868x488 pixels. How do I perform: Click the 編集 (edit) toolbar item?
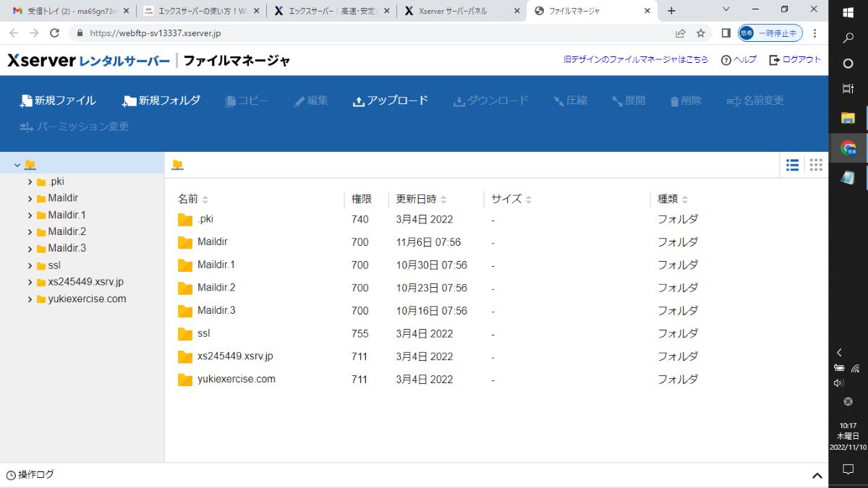311,100
